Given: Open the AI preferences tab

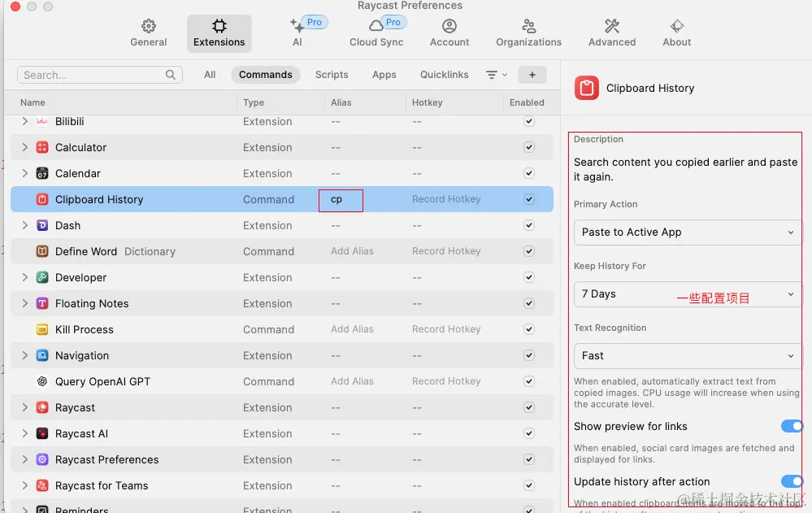Looking at the screenshot, I should pyautogui.click(x=297, y=33).
